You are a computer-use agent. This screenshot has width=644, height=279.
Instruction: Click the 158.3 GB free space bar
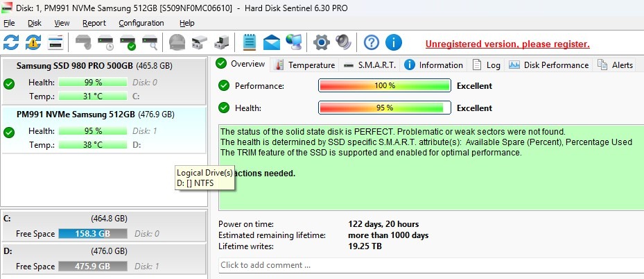coord(93,234)
